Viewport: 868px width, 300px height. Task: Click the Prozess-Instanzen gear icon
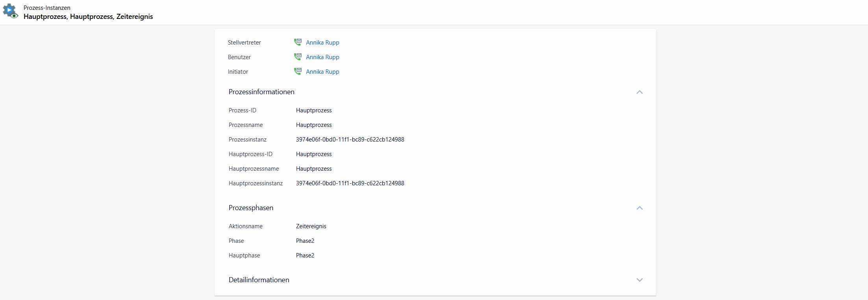coord(10,11)
